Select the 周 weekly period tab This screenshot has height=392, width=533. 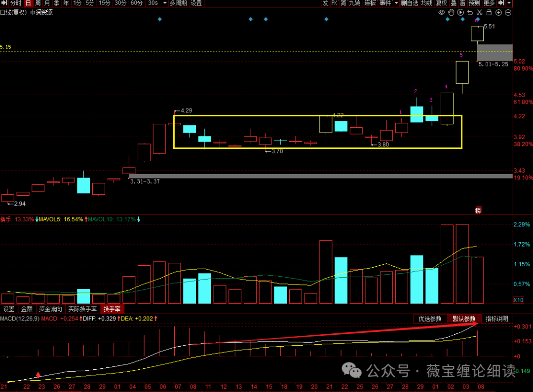38,3
